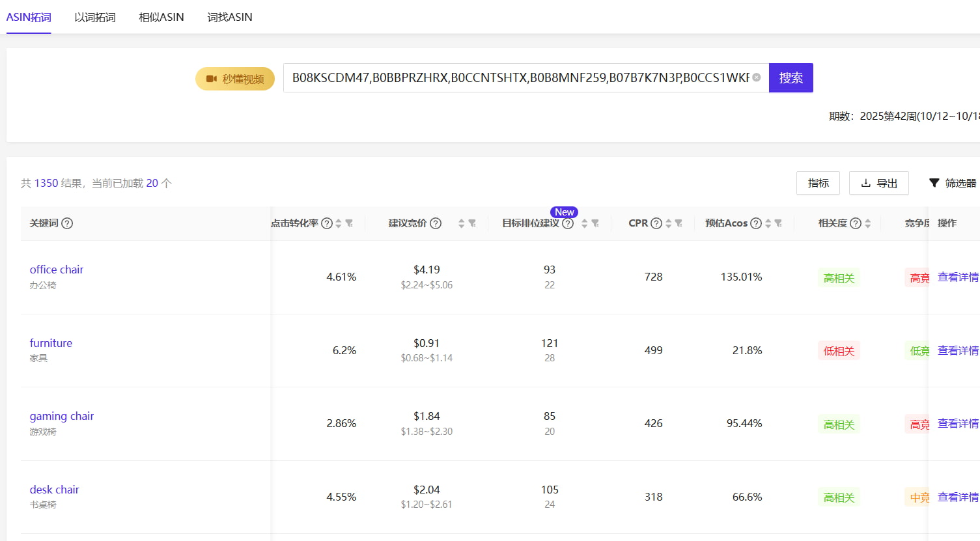
Task: Click the clear icon in the ASIN search field
Action: tap(756, 77)
